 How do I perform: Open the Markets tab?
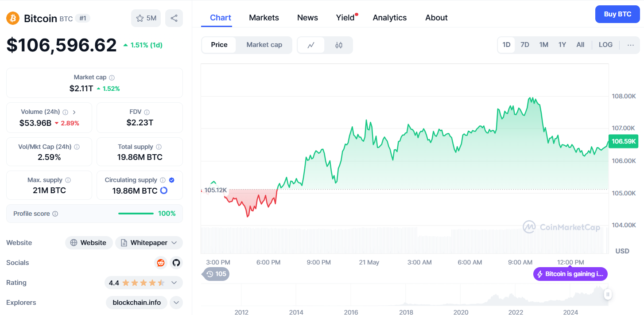(x=264, y=18)
